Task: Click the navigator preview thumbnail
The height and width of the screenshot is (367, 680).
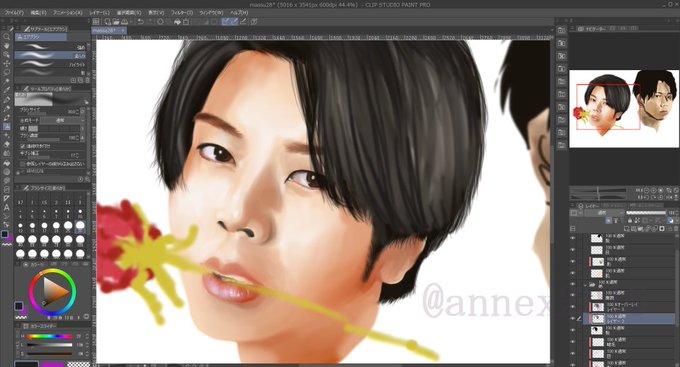Action: [624, 108]
